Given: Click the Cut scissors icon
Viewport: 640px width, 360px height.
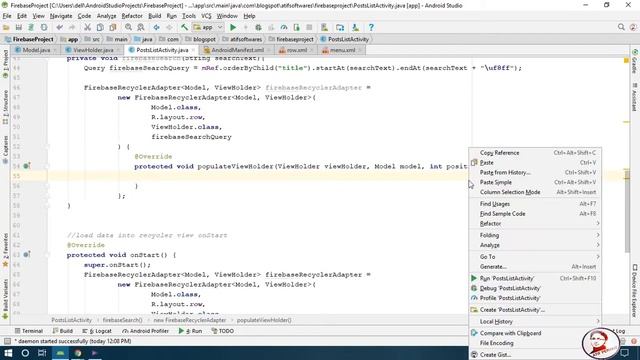Looking at the screenshot, I should [87, 27].
